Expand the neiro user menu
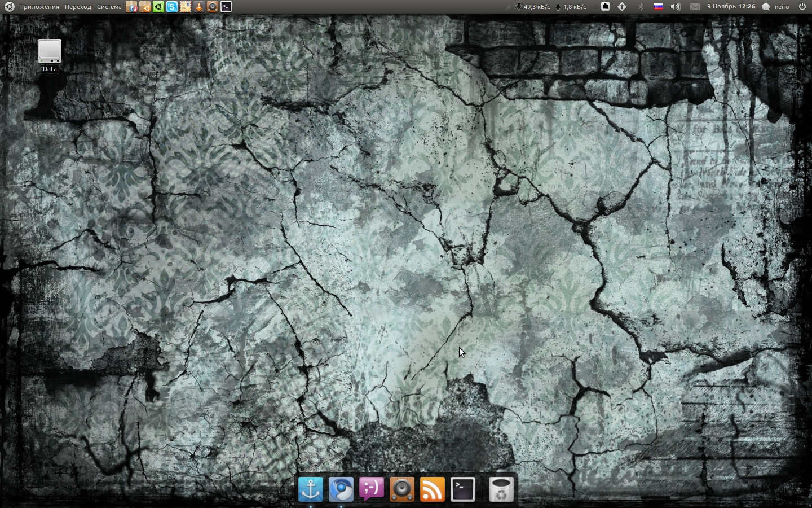The image size is (812, 508). pos(776,7)
